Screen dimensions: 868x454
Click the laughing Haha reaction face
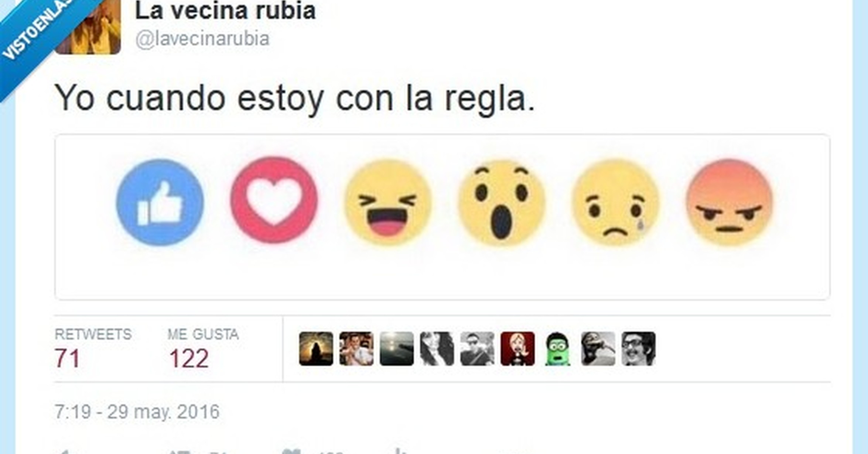(388, 202)
